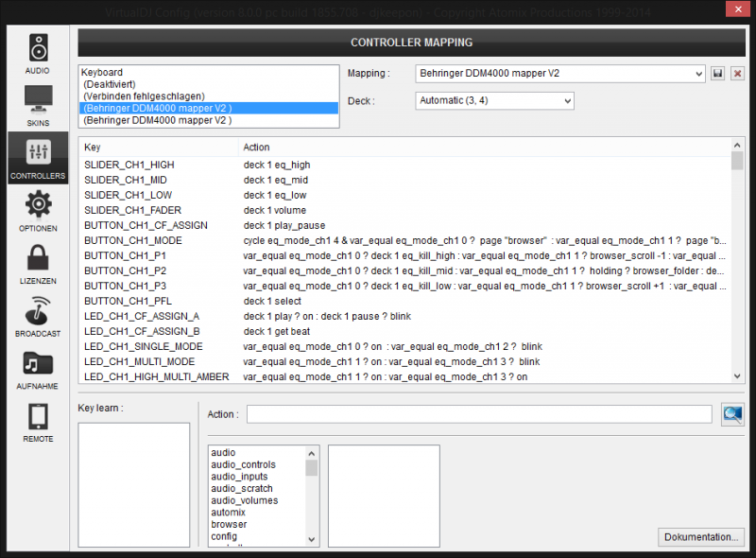Viewport: 756px width, 558px height.
Task: Open the Broadcast settings section
Action: (x=38, y=317)
